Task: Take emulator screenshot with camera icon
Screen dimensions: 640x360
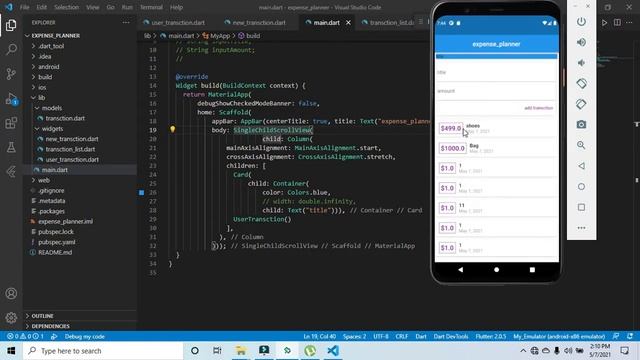Action: 581,124
